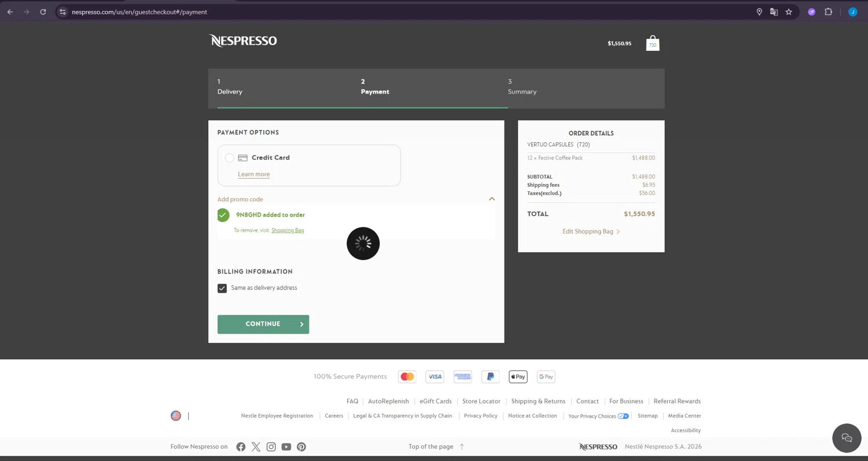
Task: Click the Google Pay icon
Action: 546,377
